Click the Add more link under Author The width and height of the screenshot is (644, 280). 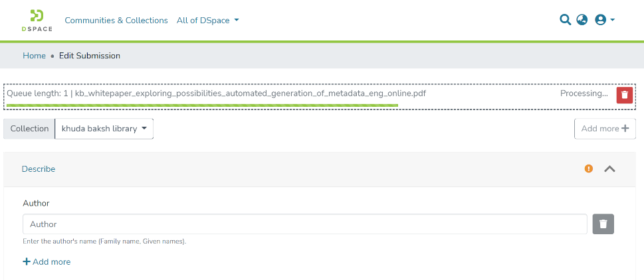[47, 262]
